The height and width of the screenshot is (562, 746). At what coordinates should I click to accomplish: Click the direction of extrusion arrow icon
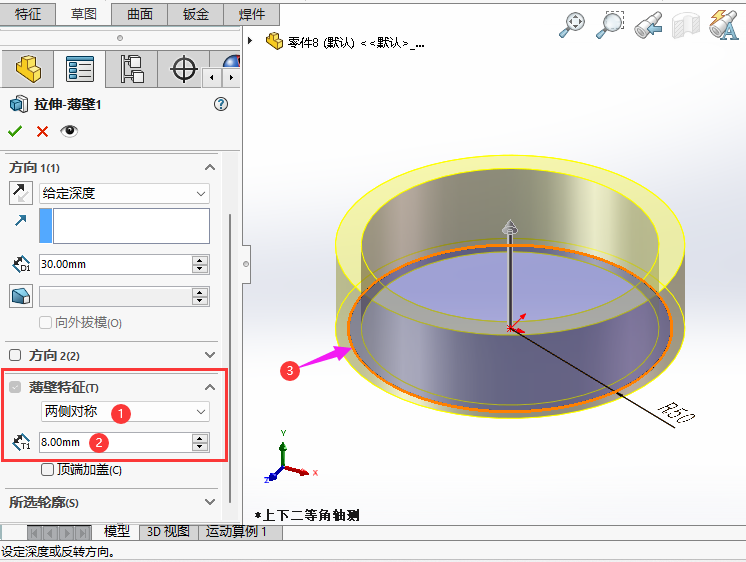click(20, 220)
